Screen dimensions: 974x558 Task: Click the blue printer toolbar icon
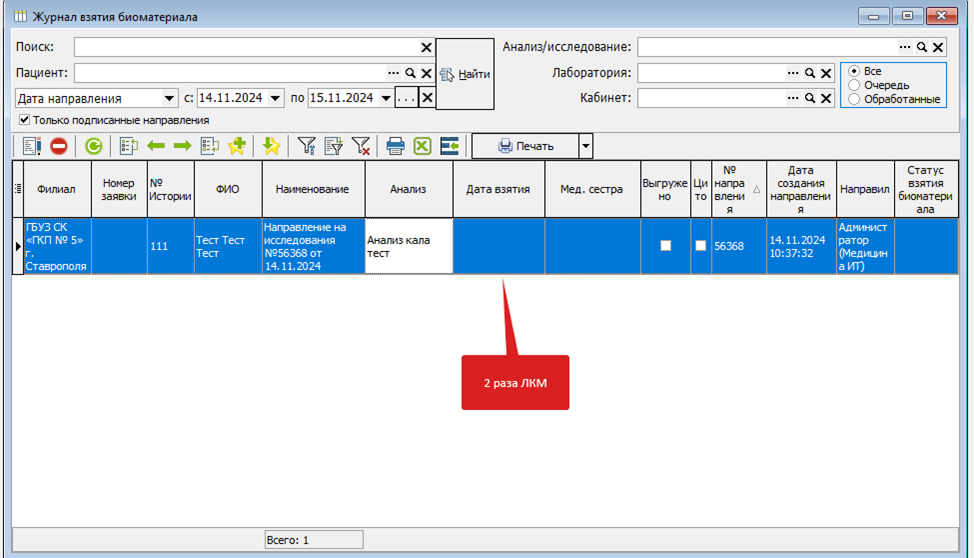[395, 146]
